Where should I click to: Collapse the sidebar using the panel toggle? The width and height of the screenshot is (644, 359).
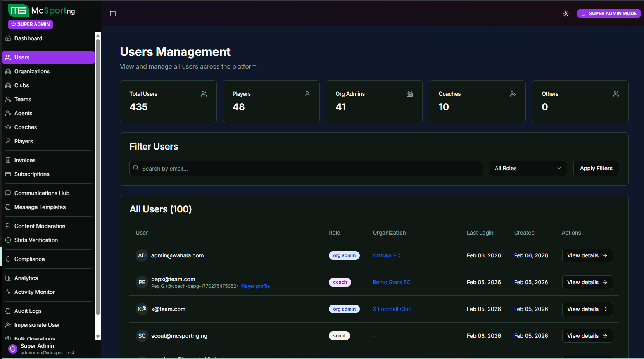112,14
